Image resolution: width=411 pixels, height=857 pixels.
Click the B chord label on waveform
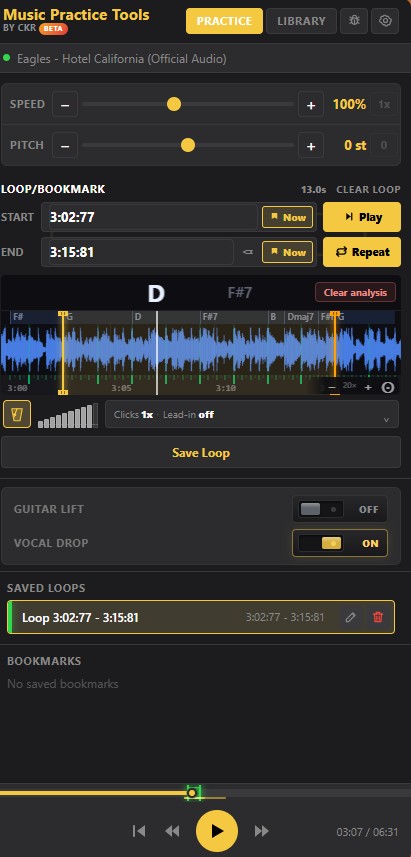tap(273, 316)
